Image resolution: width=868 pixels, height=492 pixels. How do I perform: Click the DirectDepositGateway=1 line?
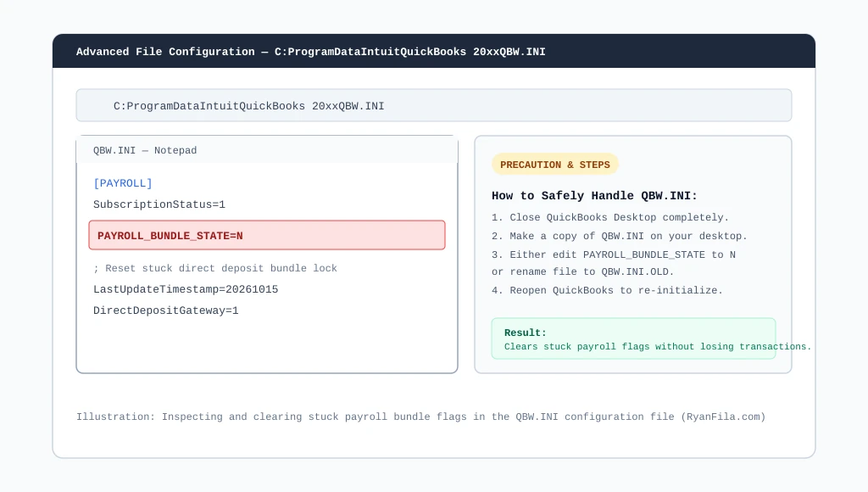[x=165, y=310]
